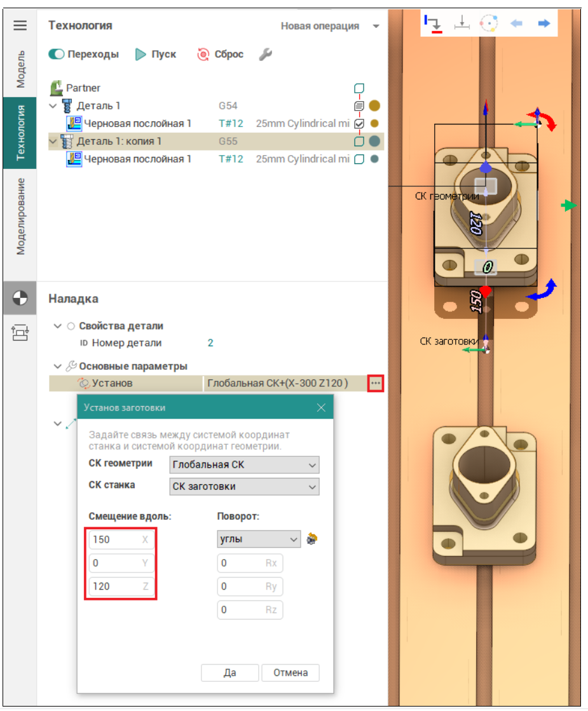Switch to the Моделирование tab
Image resolution: width=588 pixels, height=711 pixels.
[20, 217]
